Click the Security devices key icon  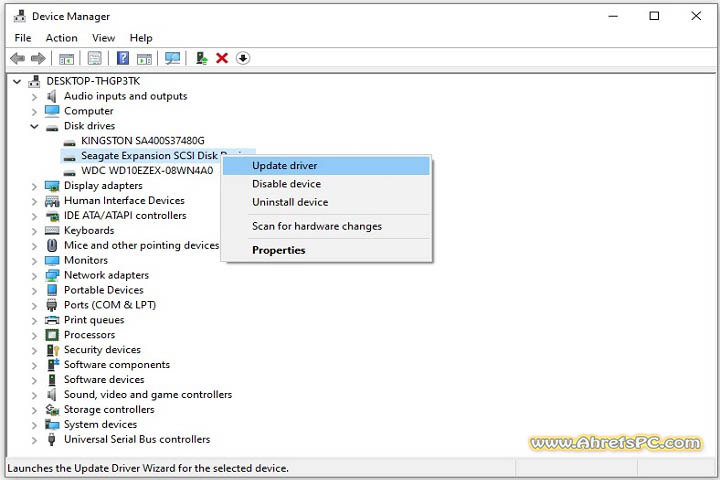[x=53, y=350]
